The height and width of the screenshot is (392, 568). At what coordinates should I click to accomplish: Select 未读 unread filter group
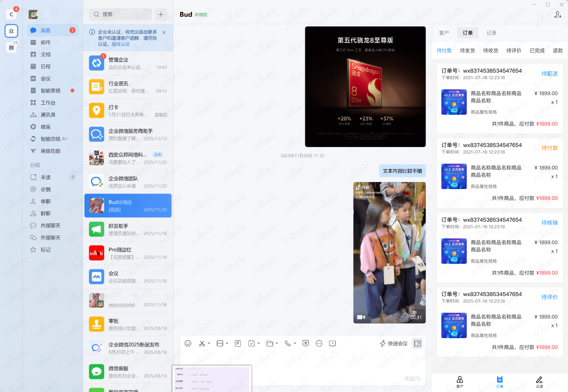click(x=46, y=177)
